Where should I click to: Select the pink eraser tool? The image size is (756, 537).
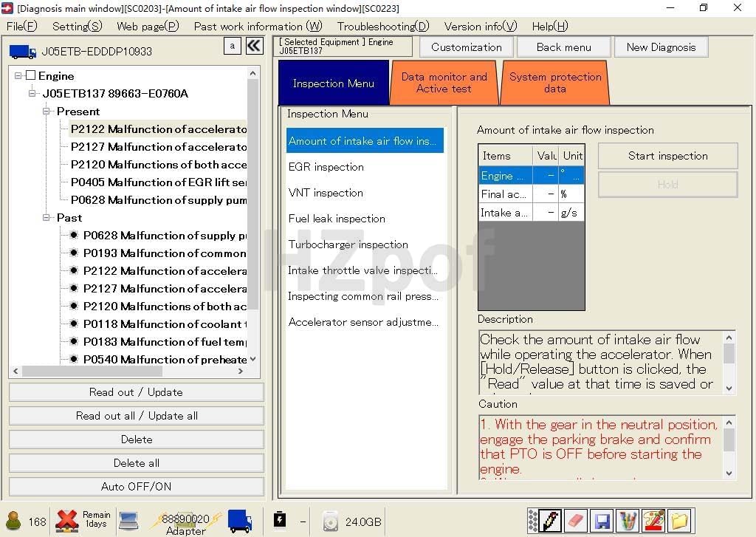pyautogui.click(x=577, y=521)
